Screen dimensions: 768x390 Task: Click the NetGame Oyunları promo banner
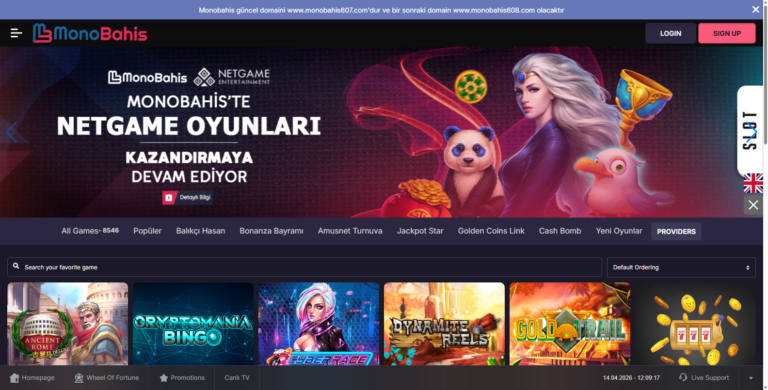(382, 132)
